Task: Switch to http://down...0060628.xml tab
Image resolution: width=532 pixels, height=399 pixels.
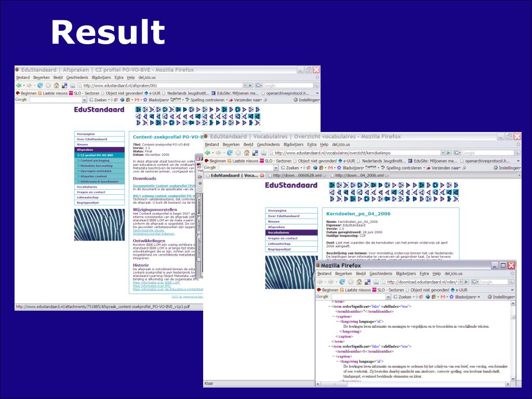Action: pos(297,176)
